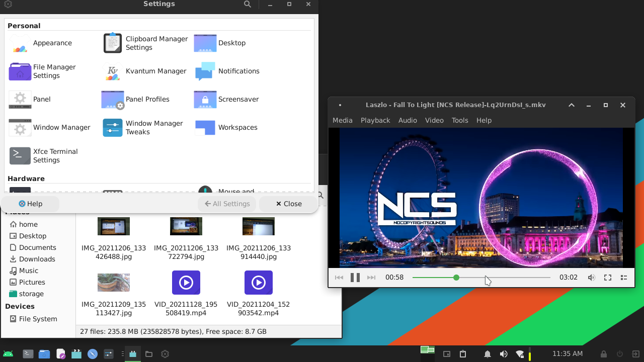Select IMG_20211209_135113427.jpg thumbnail
This screenshot has height=362, width=644.
114,283
